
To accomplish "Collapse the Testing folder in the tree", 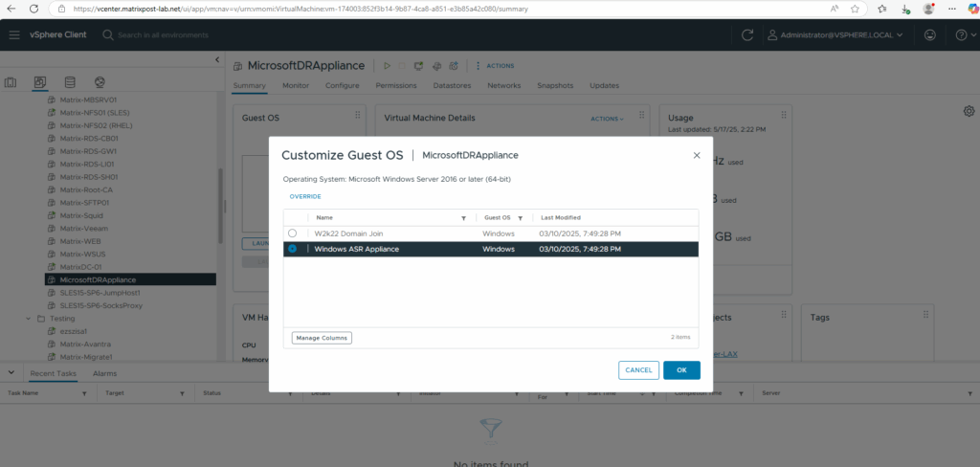I will pyautogui.click(x=28, y=319).
